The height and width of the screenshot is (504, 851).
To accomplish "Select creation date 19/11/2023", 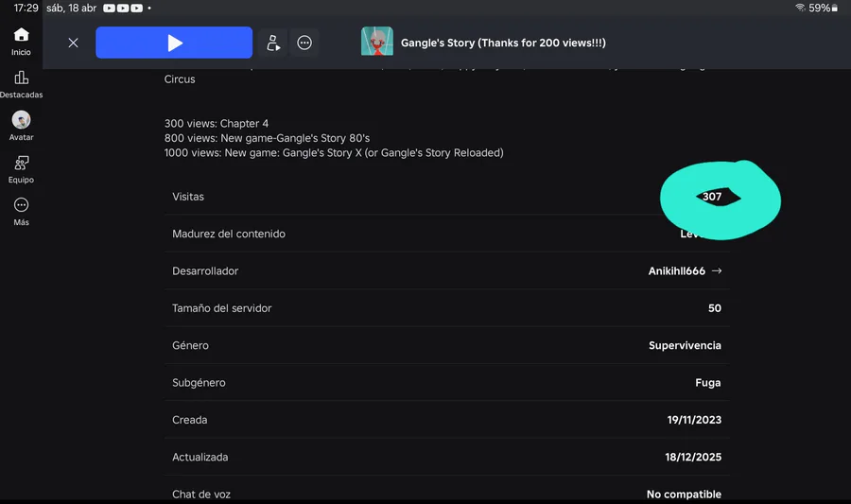I will pos(694,420).
